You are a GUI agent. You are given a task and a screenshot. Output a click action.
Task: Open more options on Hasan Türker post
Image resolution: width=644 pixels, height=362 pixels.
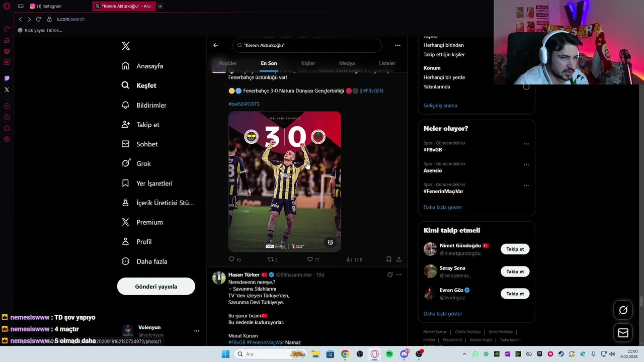pyautogui.click(x=399, y=275)
